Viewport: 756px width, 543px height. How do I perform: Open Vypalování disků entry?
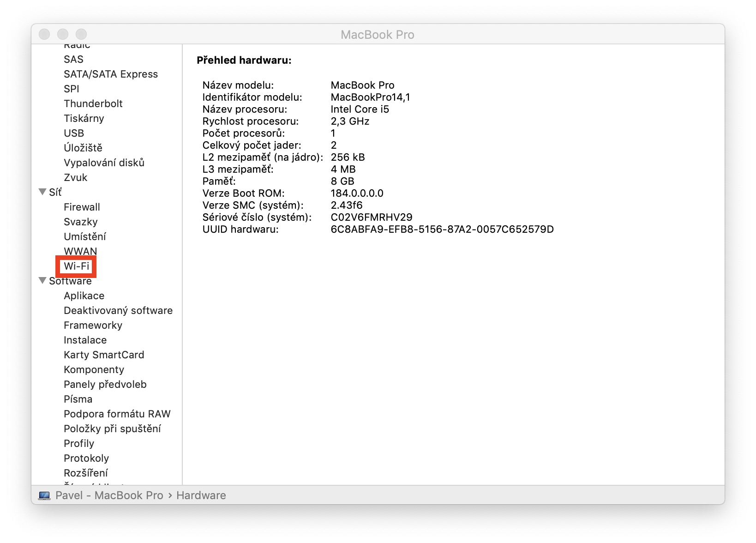tap(104, 163)
